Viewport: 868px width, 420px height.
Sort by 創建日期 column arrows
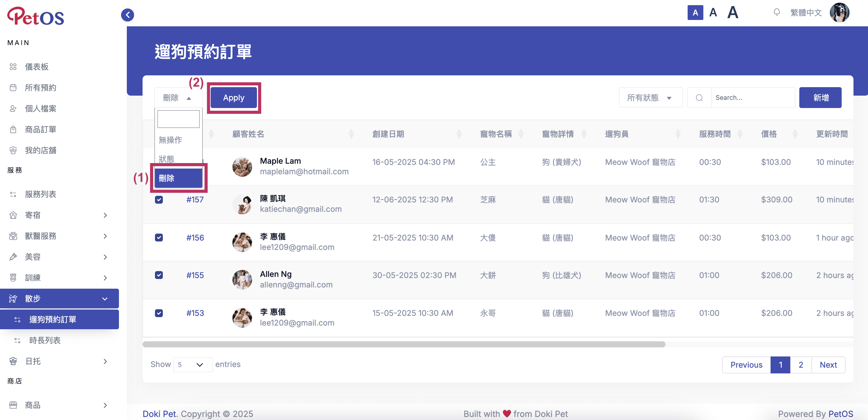[x=459, y=134]
